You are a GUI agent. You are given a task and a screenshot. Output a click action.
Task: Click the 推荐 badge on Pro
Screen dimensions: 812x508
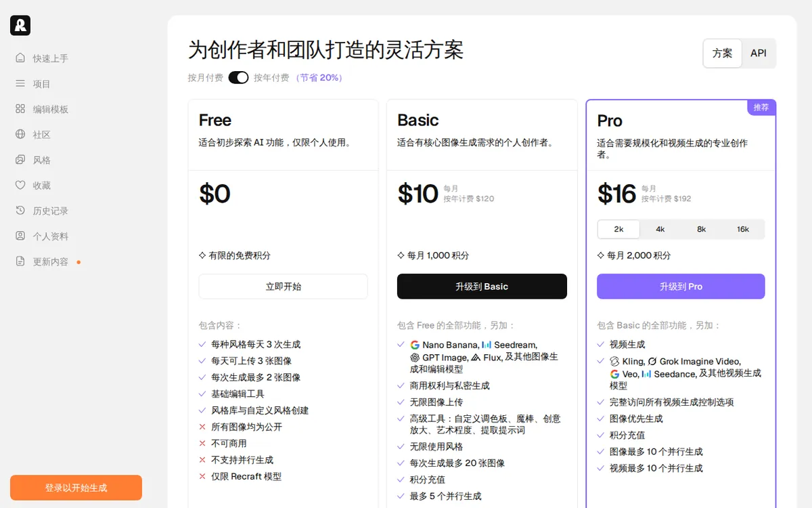coord(761,107)
